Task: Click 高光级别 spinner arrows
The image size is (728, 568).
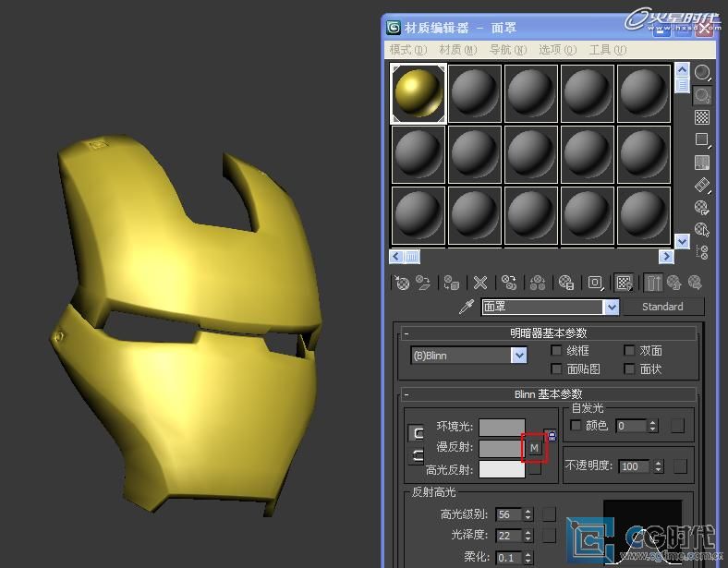Action: (528, 514)
